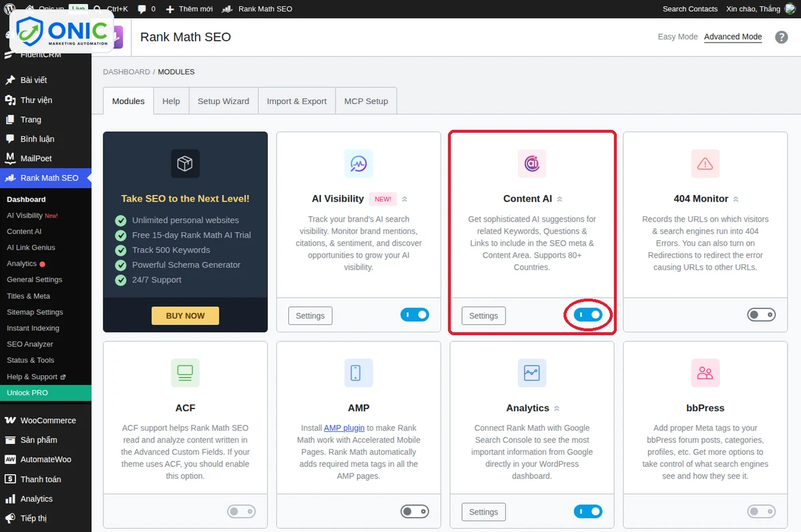
Task: Open AI Link Genius submenu item
Action: (31, 248)
